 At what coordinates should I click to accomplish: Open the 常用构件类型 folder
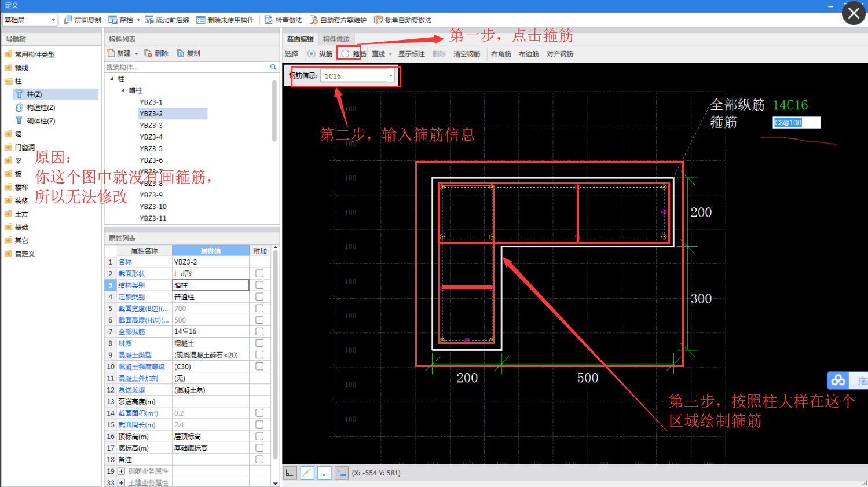[8, 54]
